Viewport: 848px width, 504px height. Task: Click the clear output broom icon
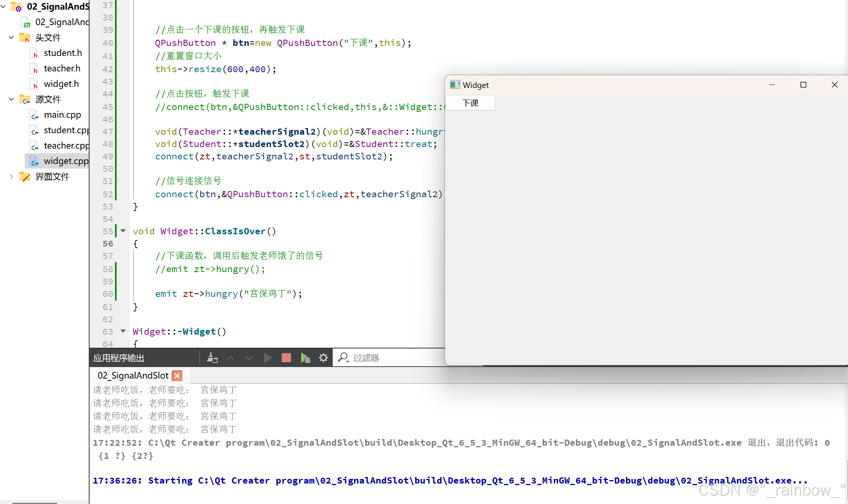tap(212, 358)
